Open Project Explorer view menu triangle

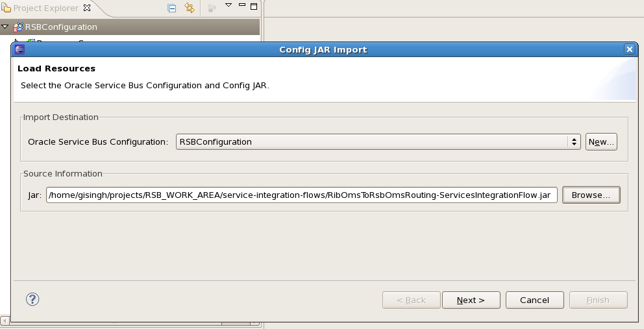click(229, 5)
